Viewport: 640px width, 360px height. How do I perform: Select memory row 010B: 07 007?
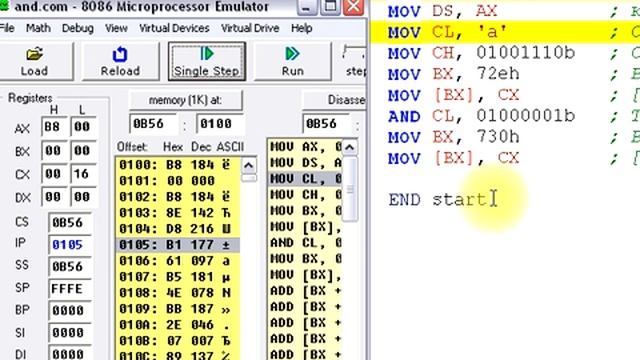178,341
